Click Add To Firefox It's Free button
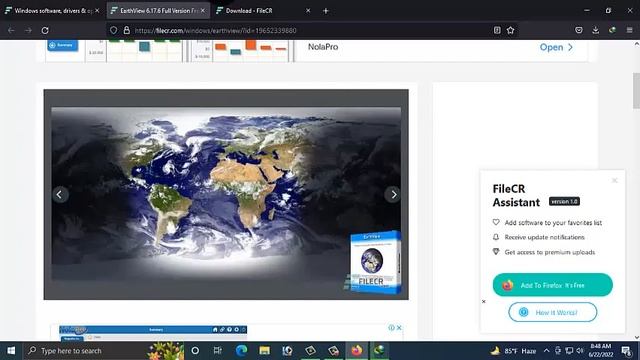 (553, 285)
